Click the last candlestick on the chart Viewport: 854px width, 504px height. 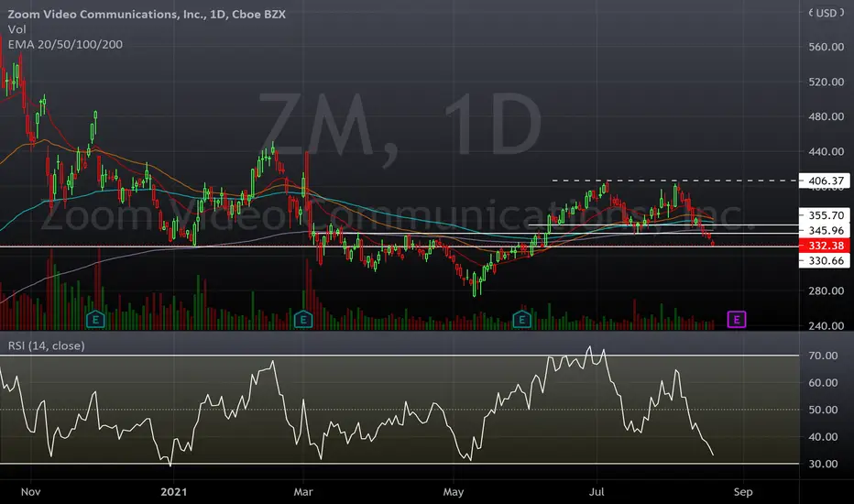click(x=713, y=243)
